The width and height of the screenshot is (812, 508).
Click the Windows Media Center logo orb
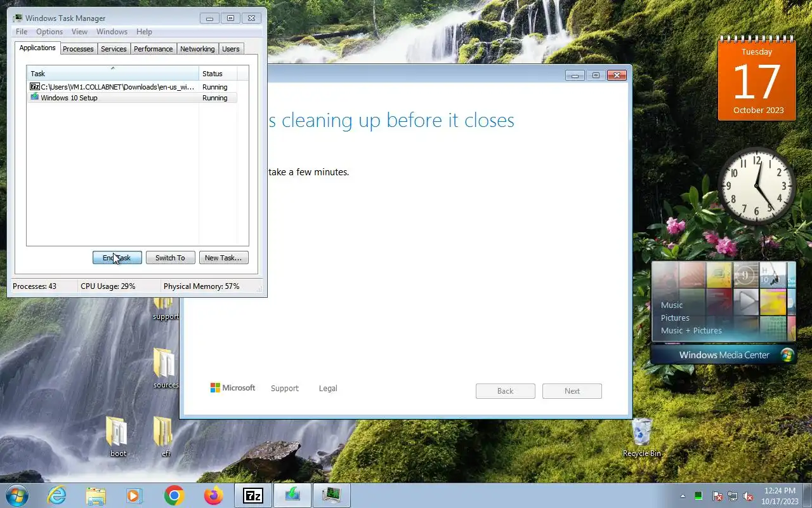787,355
